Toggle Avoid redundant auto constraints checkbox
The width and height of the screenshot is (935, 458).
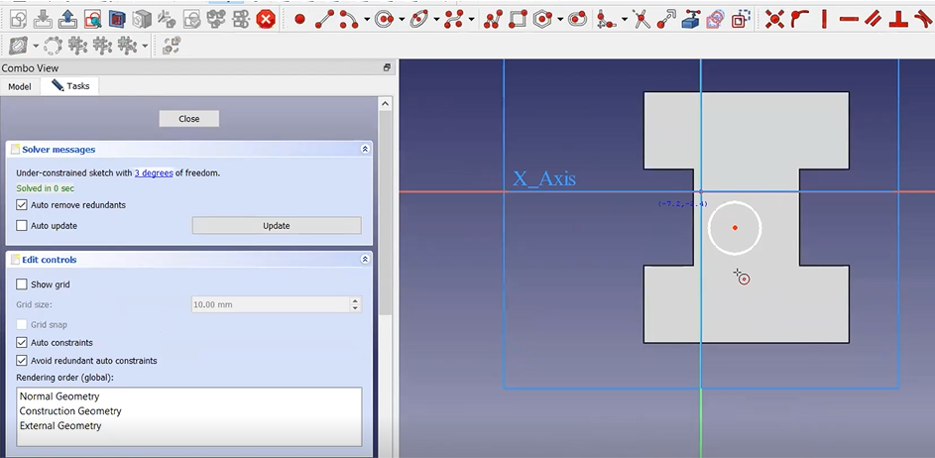coord(22,360)
